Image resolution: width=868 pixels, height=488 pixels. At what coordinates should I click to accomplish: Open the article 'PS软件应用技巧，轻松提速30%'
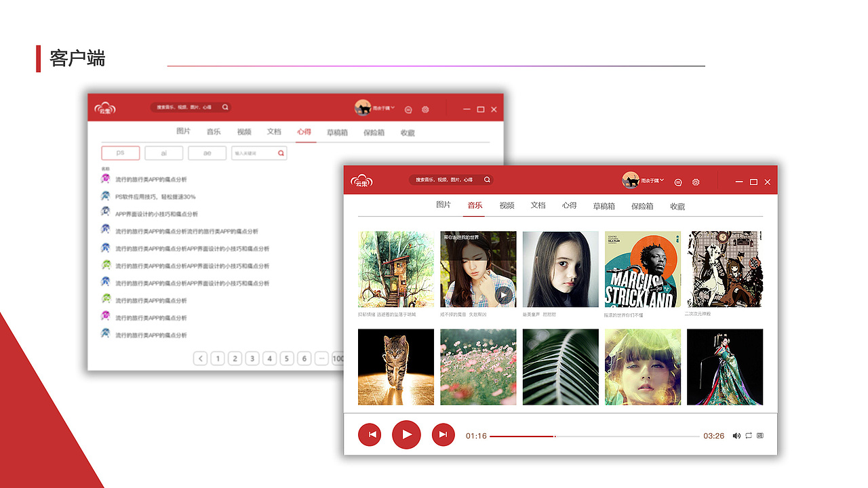[x=155, y=197]
